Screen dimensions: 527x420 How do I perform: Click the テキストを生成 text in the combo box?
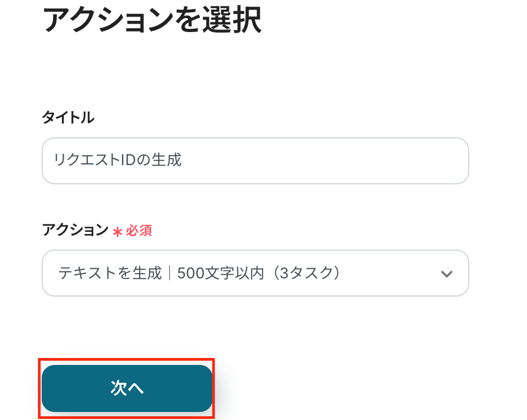point(110,273)
